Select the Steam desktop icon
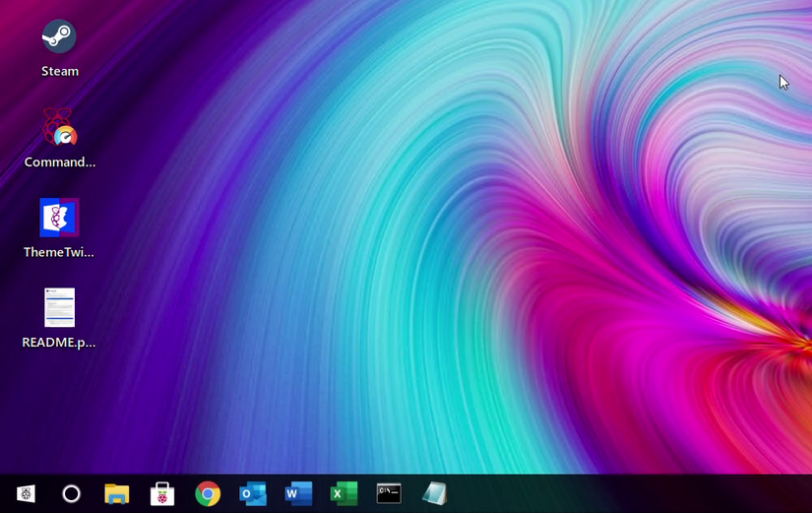 coord(59,37)
